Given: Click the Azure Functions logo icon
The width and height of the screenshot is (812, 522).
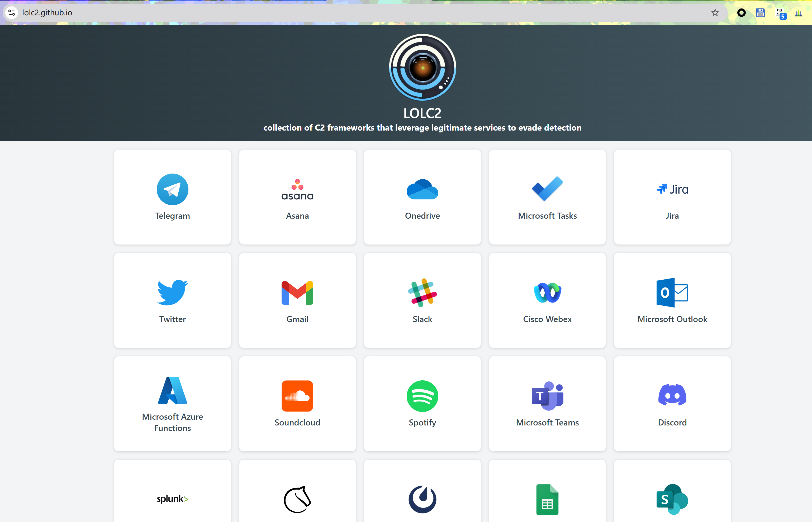Looking at the screenshot, I should [x=172, y=390].
